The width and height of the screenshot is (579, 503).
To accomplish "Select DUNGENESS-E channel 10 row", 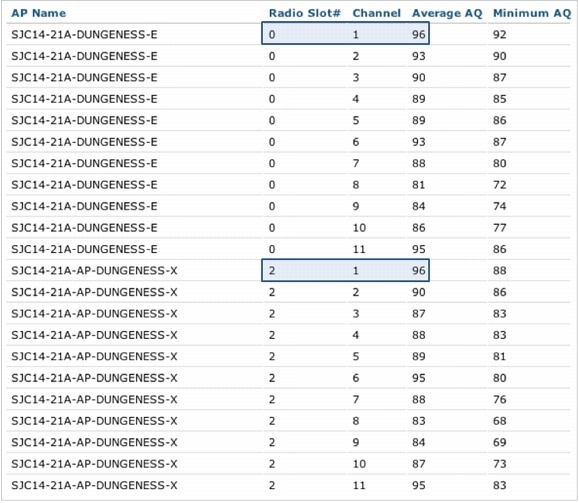I will point(288,227).
